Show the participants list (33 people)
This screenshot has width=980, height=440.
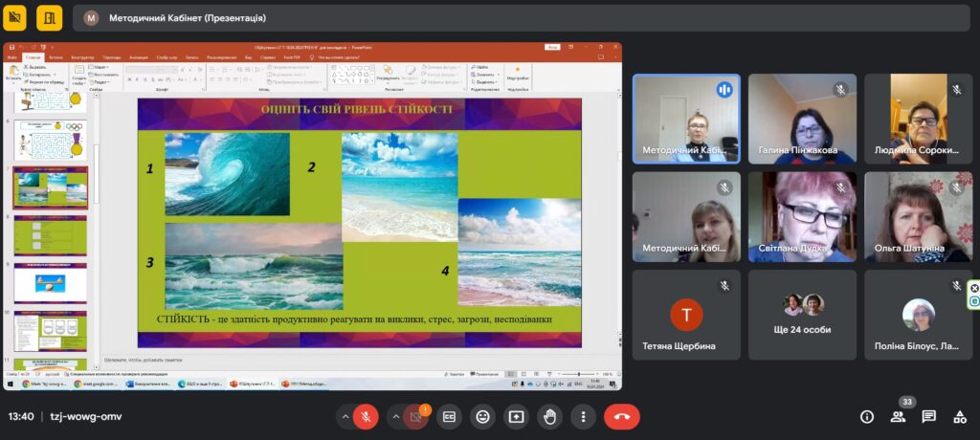pos(898,417)
